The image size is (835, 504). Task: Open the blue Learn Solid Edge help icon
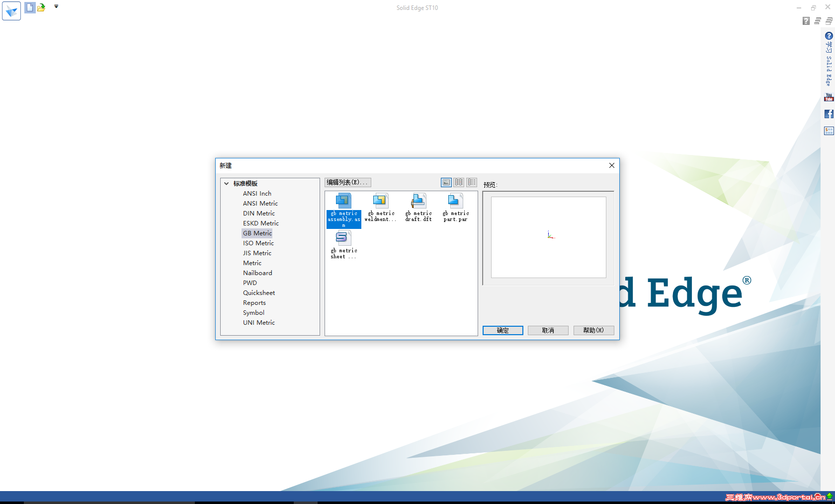[x=829, y=36]
